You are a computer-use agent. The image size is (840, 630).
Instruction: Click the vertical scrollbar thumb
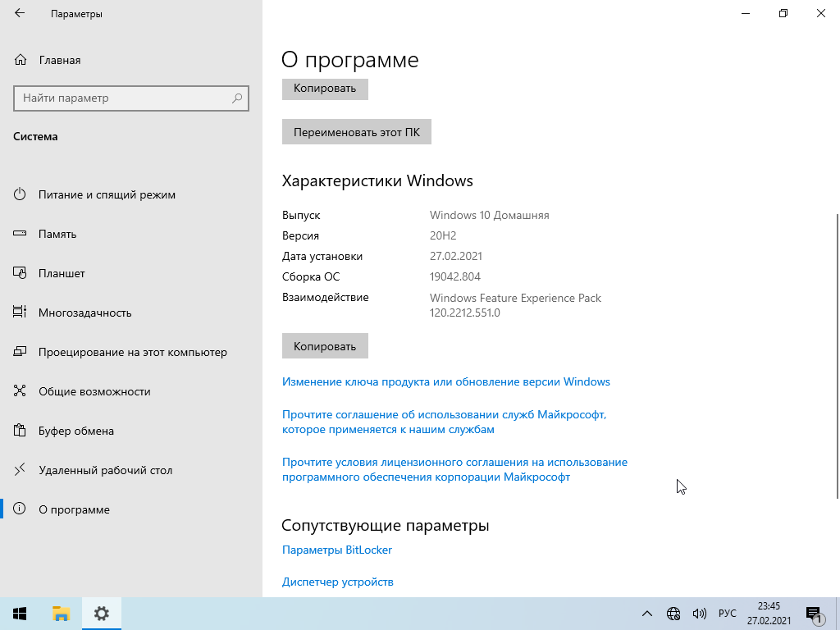click(x=838, y=356)
